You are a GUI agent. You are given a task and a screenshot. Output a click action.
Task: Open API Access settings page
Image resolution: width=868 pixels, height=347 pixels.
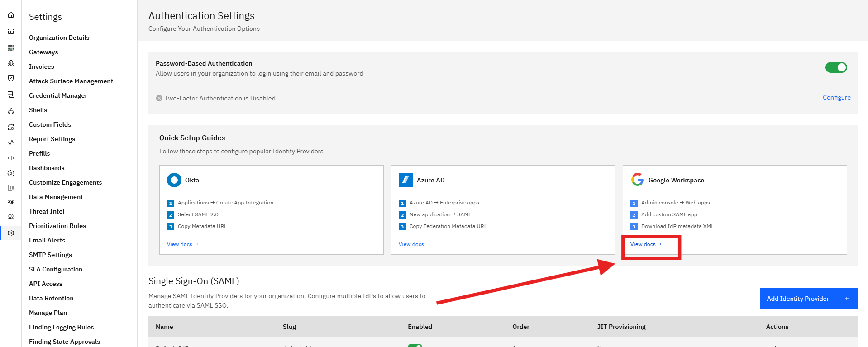46,284
